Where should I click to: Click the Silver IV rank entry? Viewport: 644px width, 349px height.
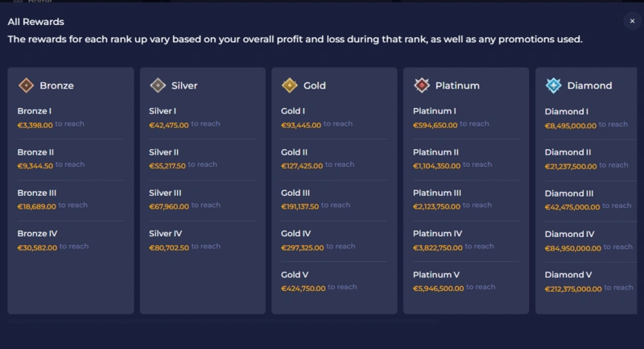pyautogui.click(x=203, y=240)
